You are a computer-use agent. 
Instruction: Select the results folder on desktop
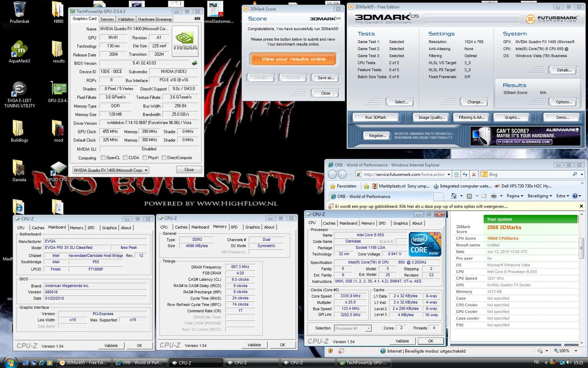(58, 52)
